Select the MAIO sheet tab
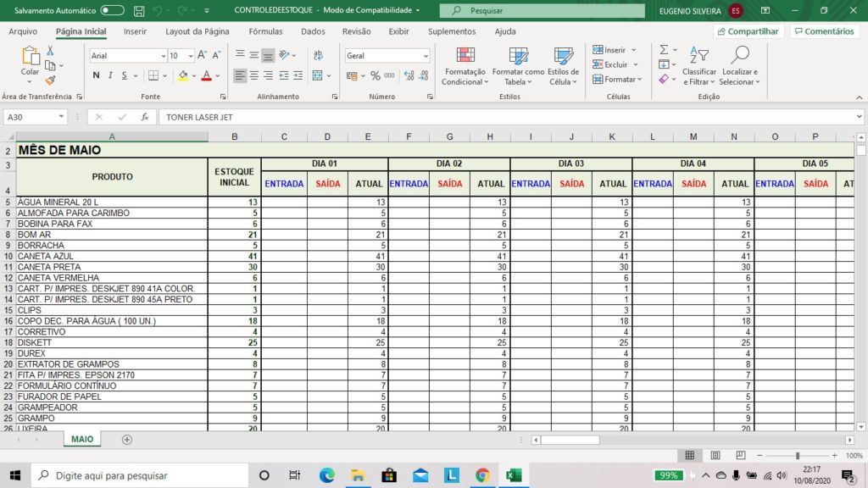 82,440
